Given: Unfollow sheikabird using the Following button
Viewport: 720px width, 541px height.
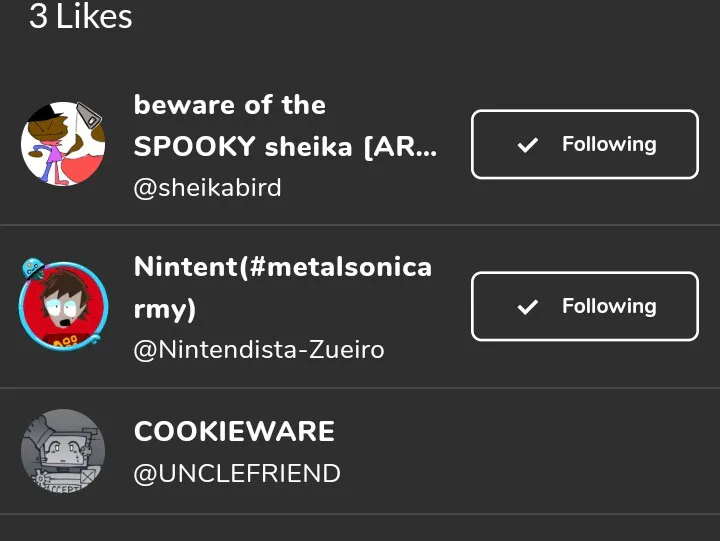Looking at the screenshot, I should (x=584, y=144).
